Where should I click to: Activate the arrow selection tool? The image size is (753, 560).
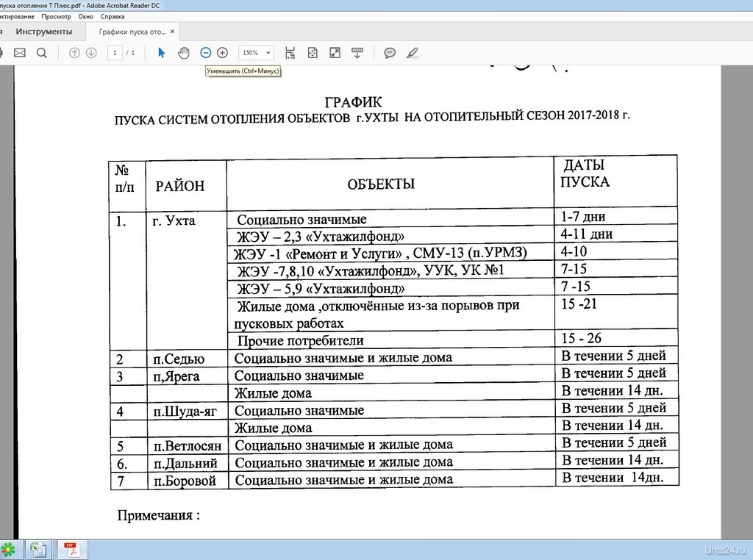(161, 53)
